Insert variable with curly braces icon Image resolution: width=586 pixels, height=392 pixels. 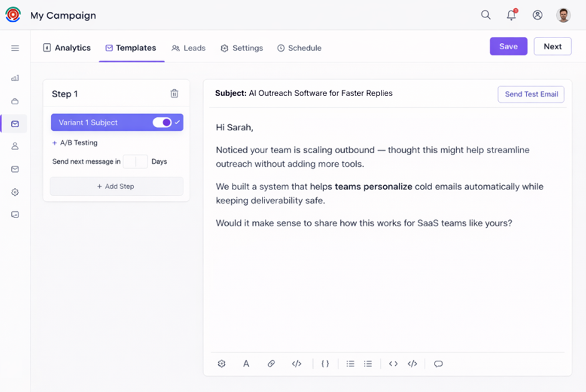pos(325,364)
